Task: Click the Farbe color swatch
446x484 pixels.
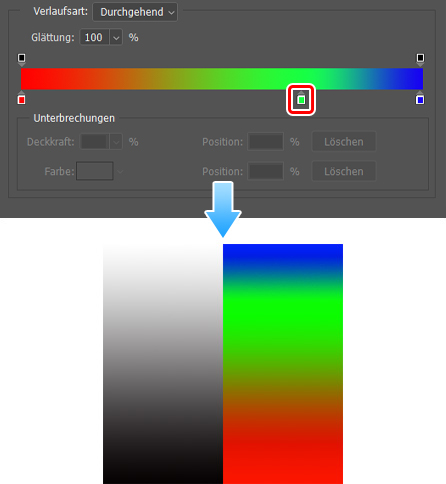Action: (x=95, y=171)
